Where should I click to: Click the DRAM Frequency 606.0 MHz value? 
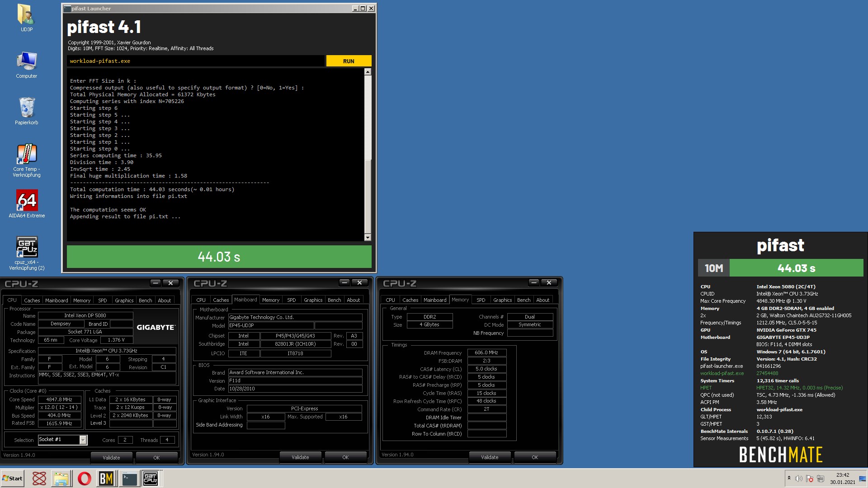click(x=487, y=352)
